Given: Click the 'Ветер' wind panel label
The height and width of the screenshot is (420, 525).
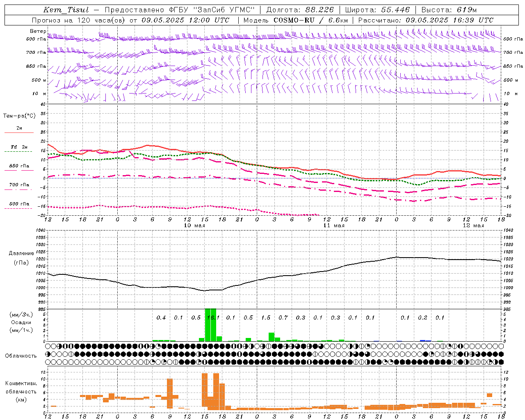Looking at the screenshot, I should (x=38, y=31).
